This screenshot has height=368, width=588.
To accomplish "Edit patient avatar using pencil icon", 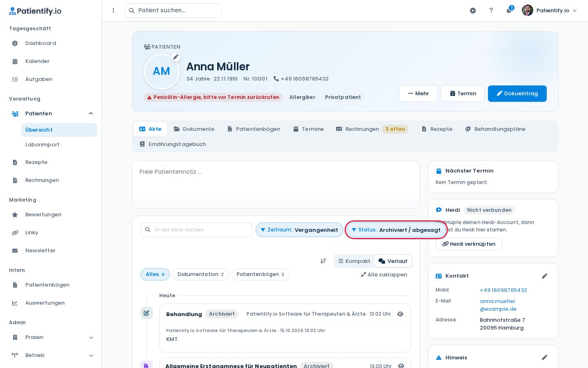I will pyautogui.click(x=176, y=57).
